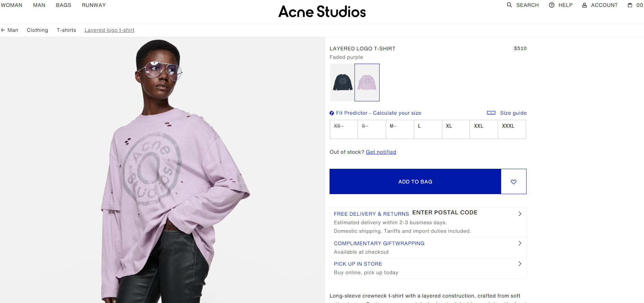This screenshot has width=644, height=303.
Task: Click the help question mark icon
Action: (x=552, y=5)
